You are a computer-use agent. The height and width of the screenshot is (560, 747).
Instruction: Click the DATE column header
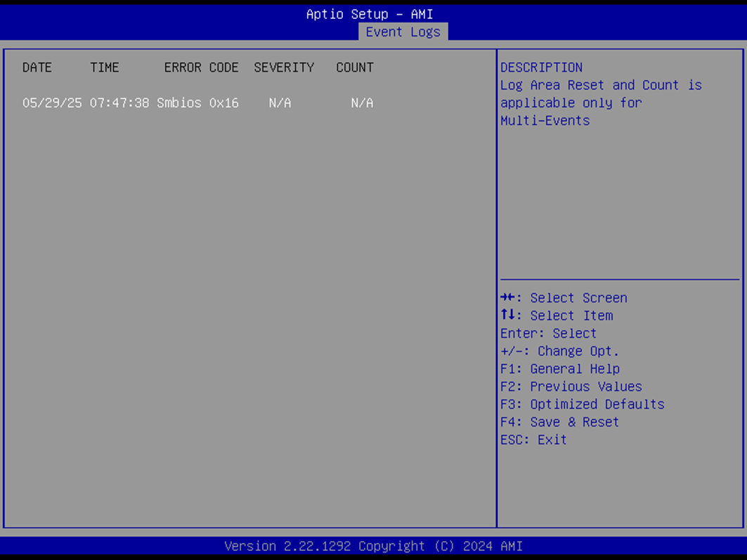(x=37, y=67)
